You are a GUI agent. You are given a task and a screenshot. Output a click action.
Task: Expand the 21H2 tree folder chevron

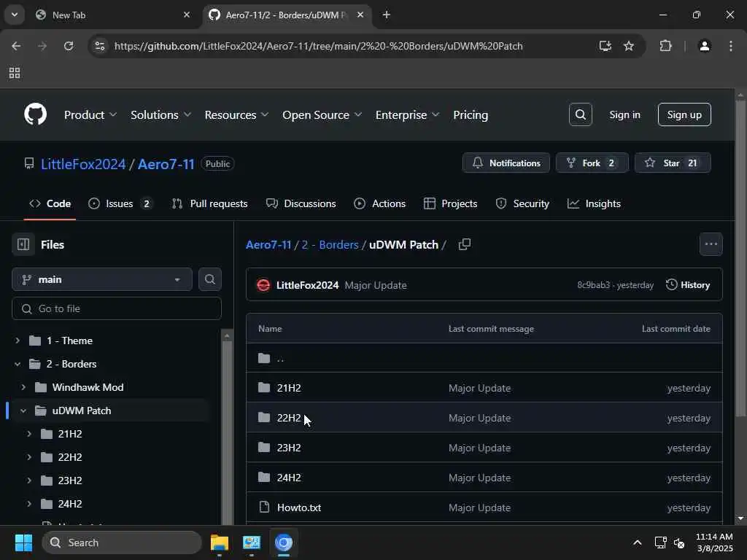[29, 434]
